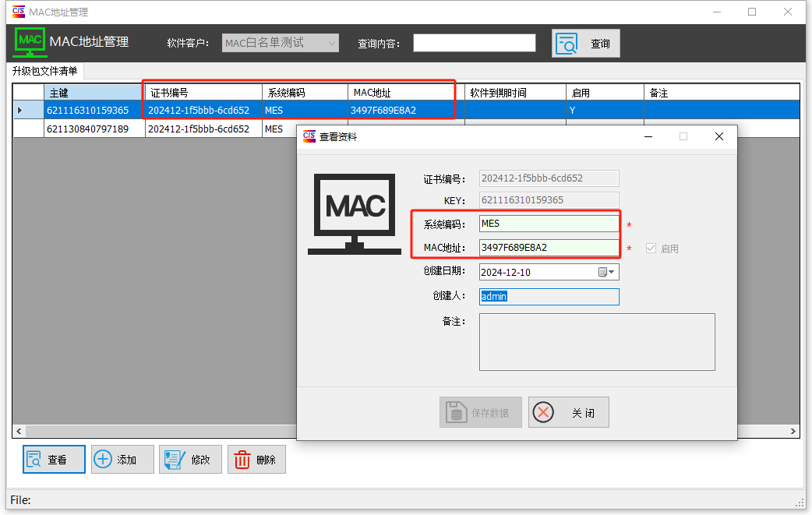
Task: Click the 证书编号 column header
Action: click(x=203, y=93)
